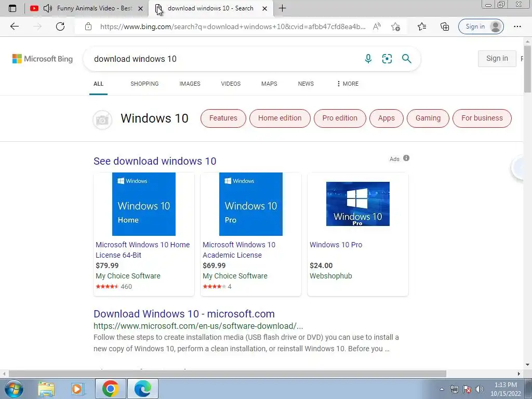
Task: Select the Gaming chip
Action: [x=428, y=118]
